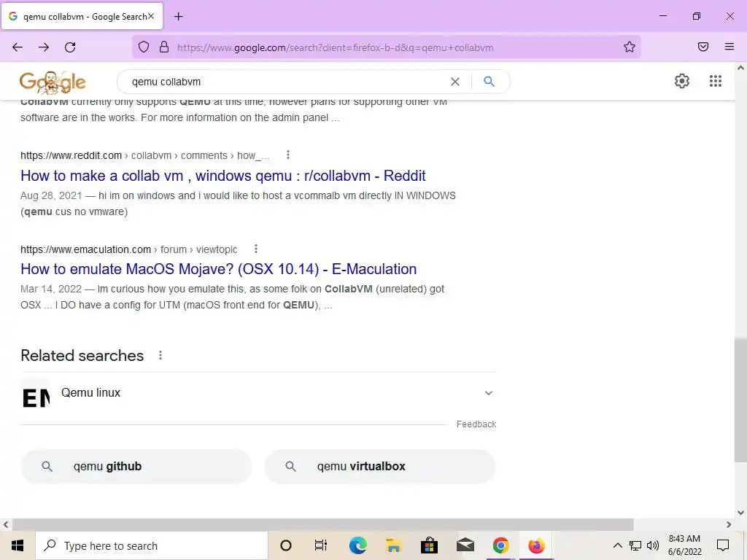Open a new tab with the plus button
The width and height of the screenshot is (747, 560).
click(178, 17)
